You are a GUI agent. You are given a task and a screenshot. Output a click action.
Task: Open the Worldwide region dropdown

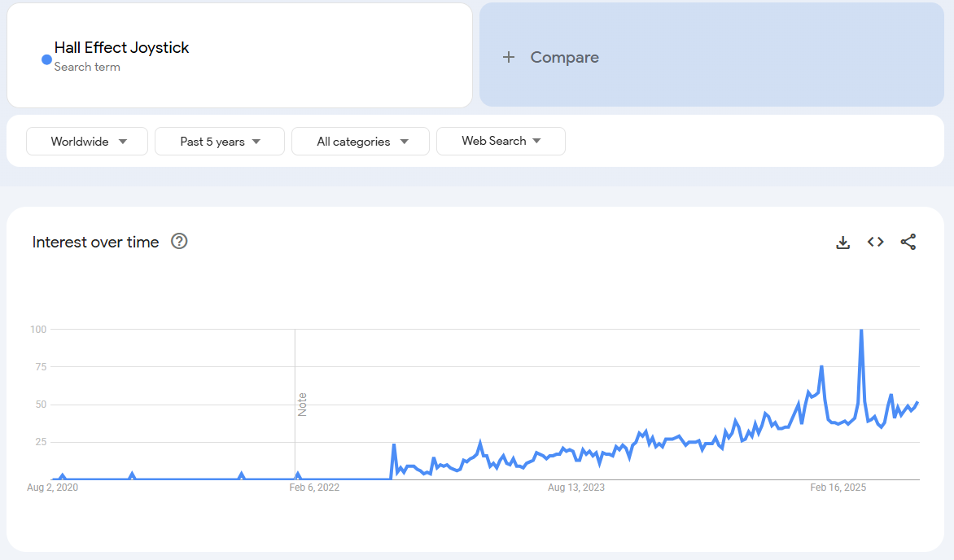click(87, 142)
